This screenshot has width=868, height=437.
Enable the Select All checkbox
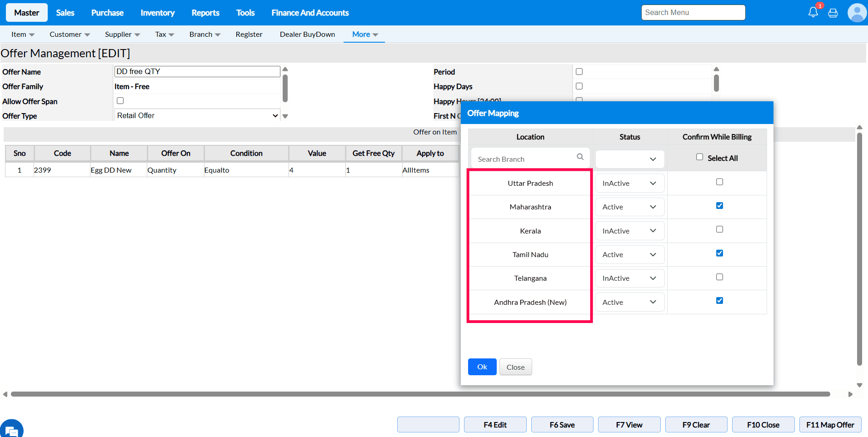699,157
